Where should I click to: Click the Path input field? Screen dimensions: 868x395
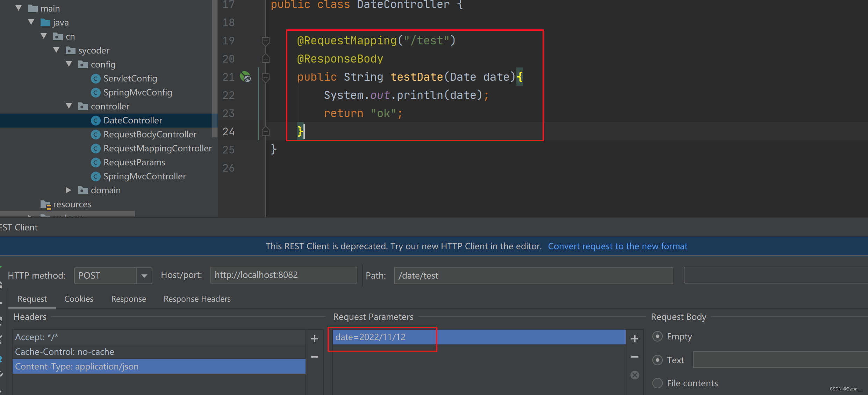[533, 276]
